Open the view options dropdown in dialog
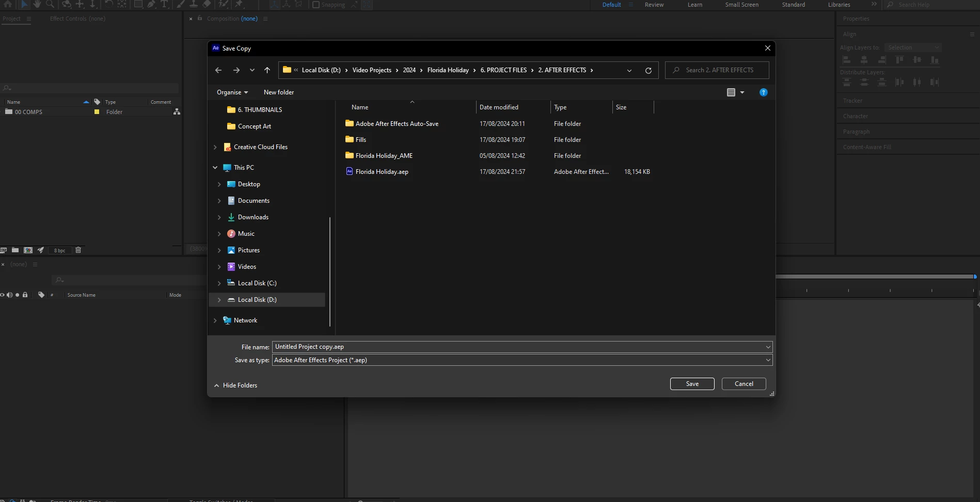The height and width of the screenshot is (502, 980). coord(742,92)
